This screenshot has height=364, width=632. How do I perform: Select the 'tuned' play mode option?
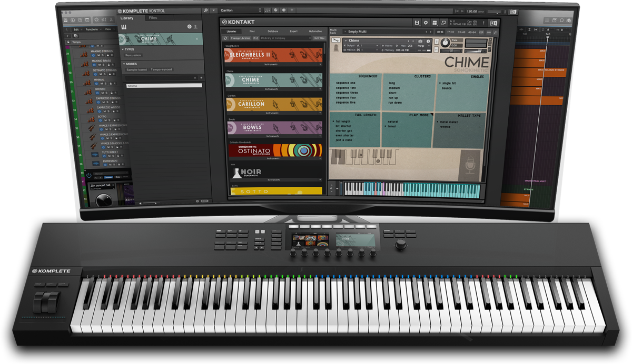[x=392, y=126]
